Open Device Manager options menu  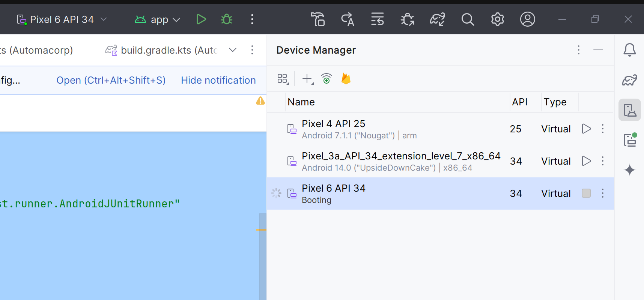click(579, 50)
